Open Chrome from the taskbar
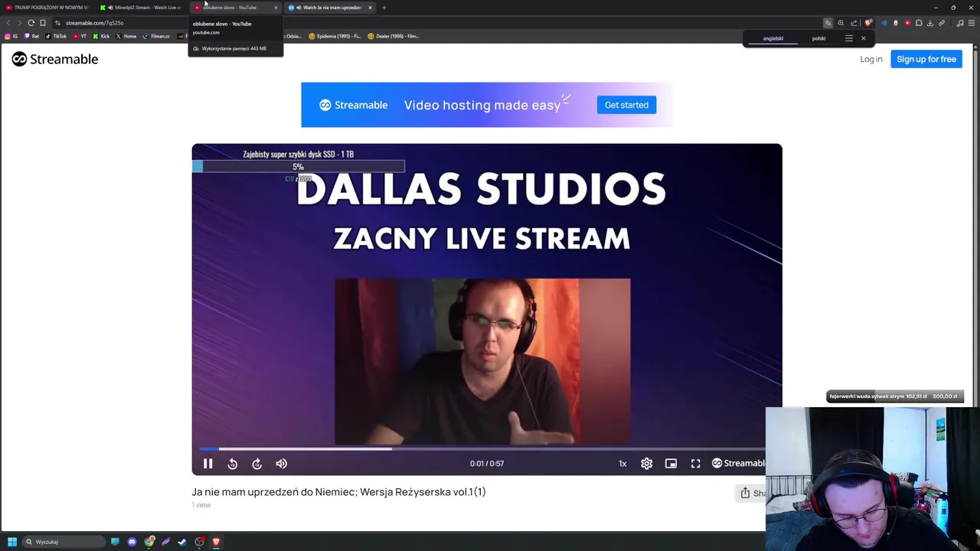This screenshot has width=980, height=551. pyautogui.click(x=149, y=542)
